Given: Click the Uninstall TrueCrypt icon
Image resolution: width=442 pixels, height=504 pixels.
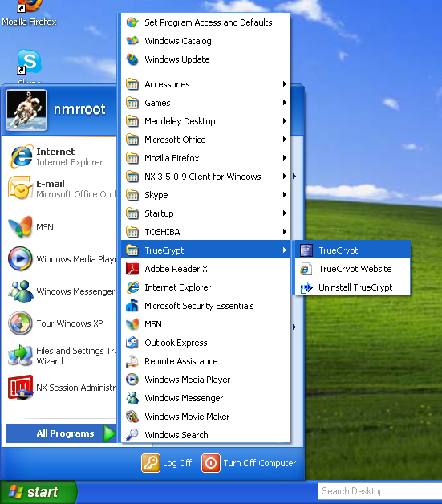Looking at the screenshot, I should pyautogui.click(x=306, y=287).
